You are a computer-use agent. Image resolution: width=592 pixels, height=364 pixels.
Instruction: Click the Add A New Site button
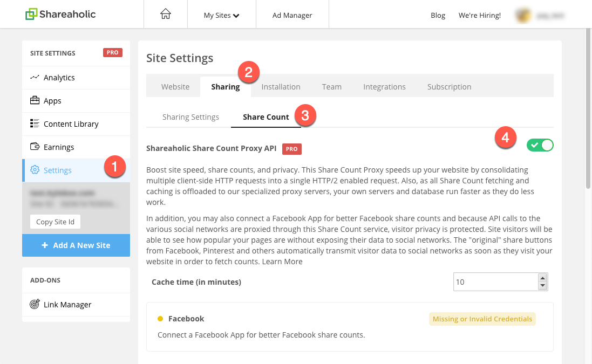click(76, 245)
